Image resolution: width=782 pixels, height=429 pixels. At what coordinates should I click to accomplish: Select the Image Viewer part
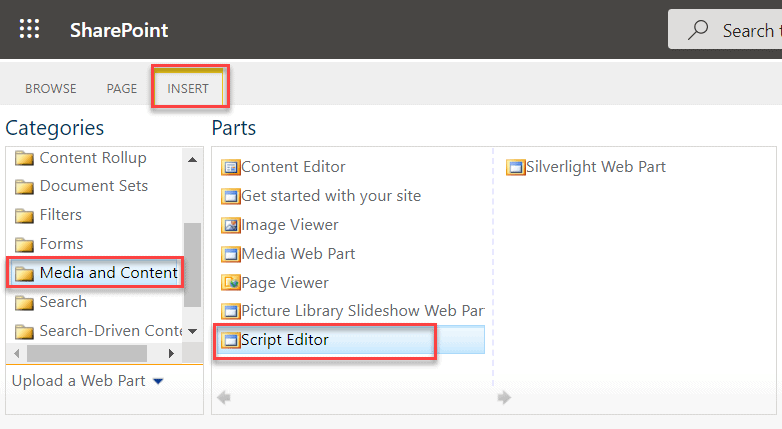[x=290, y=225]
